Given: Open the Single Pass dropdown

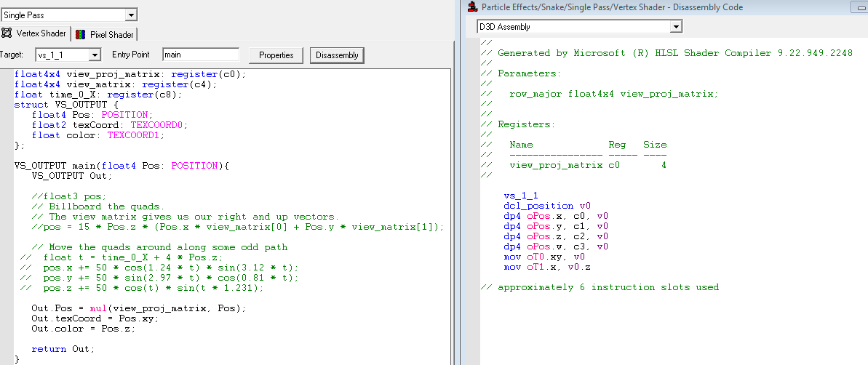Looking at the screenshot, I should point(130,15).
